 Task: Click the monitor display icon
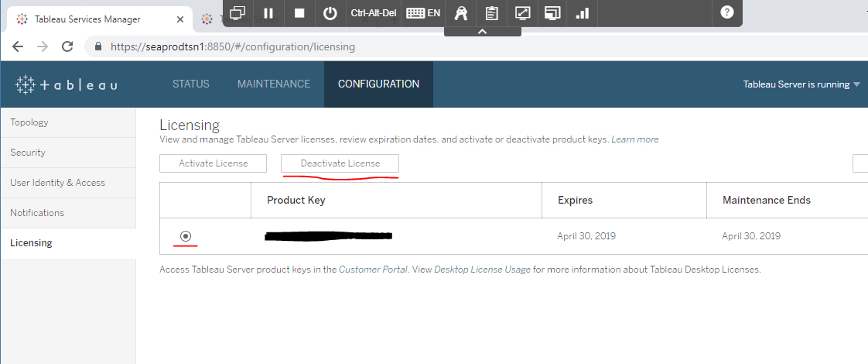pyautogui.click(x=552, y=12)
